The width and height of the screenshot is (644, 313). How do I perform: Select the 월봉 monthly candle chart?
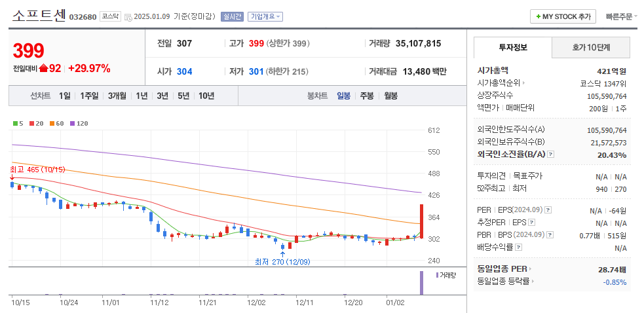[390, 96]
